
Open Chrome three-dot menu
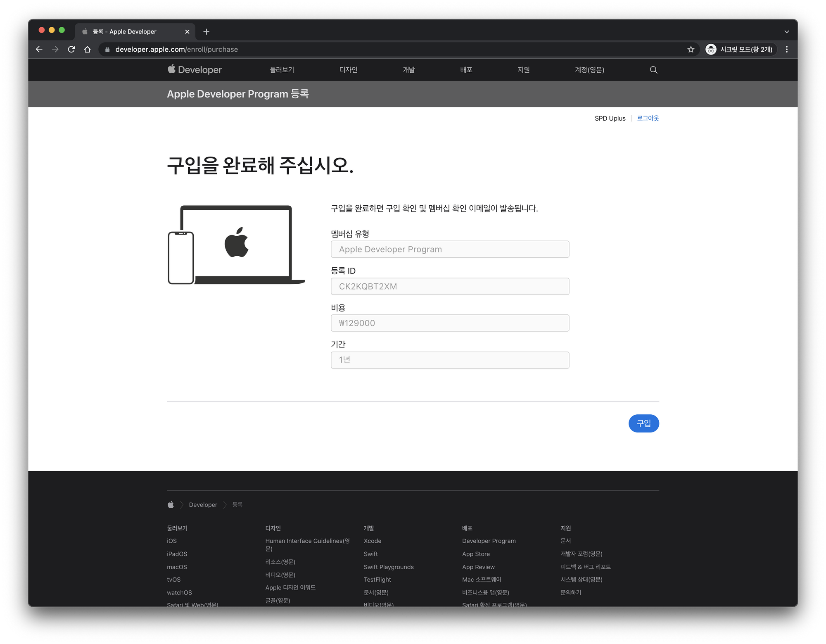tap(786, 50)
